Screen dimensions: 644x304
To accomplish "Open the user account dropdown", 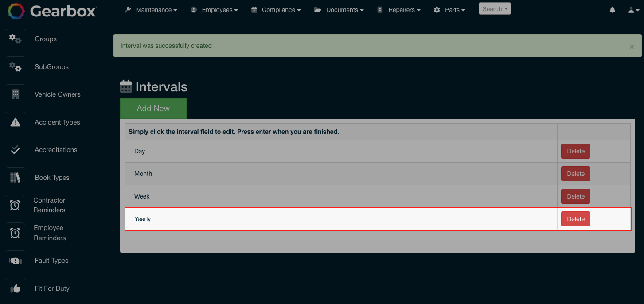I will pyautogui.click(x=633, y=9).
